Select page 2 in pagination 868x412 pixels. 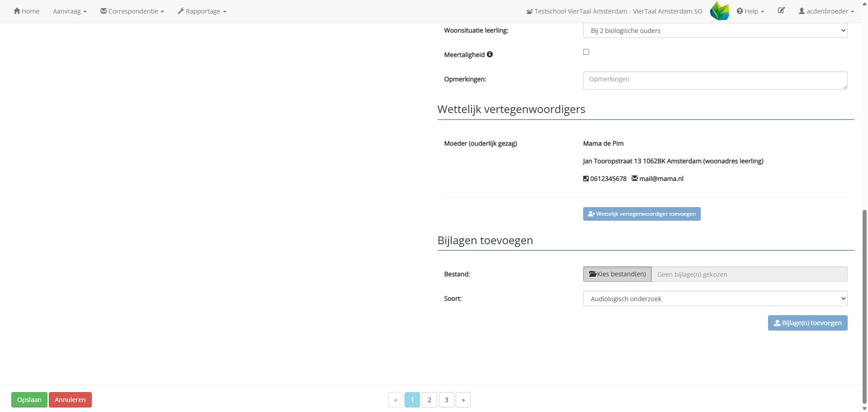[x=429, y=400]
